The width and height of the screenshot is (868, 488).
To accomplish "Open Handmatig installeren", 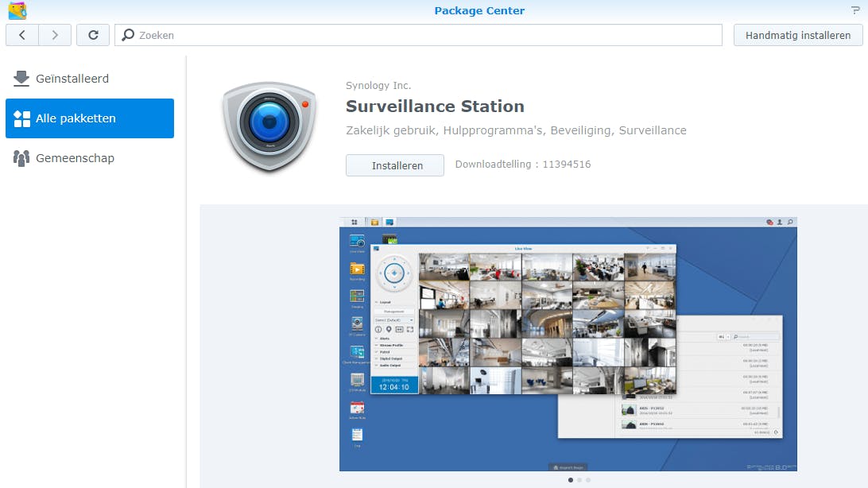I will point(798,35).
